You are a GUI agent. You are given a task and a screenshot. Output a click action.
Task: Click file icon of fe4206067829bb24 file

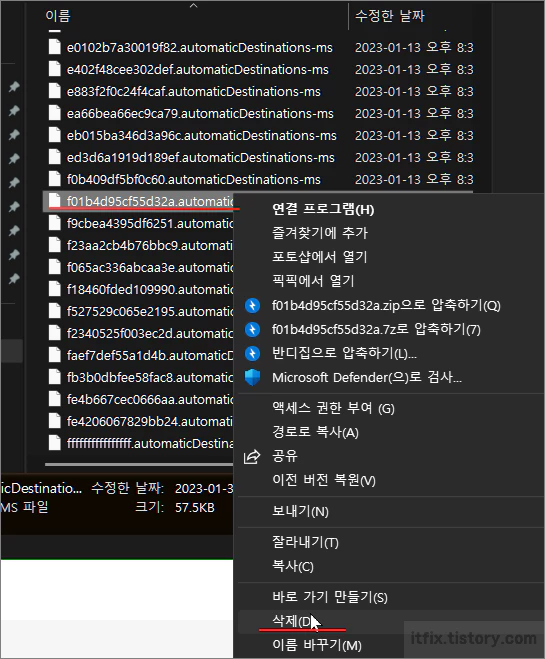tap(55, 421)
